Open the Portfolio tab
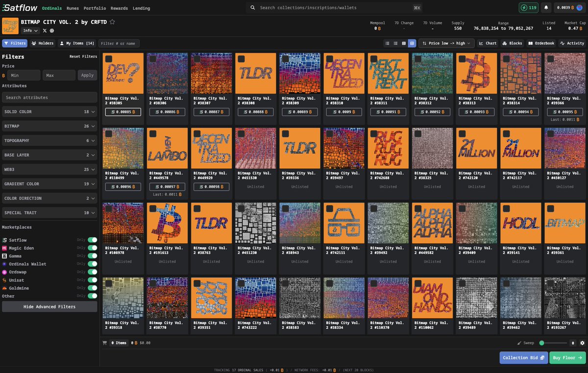Image resolution: width=588 pixels, height=373 pixels. click(95, 8)
